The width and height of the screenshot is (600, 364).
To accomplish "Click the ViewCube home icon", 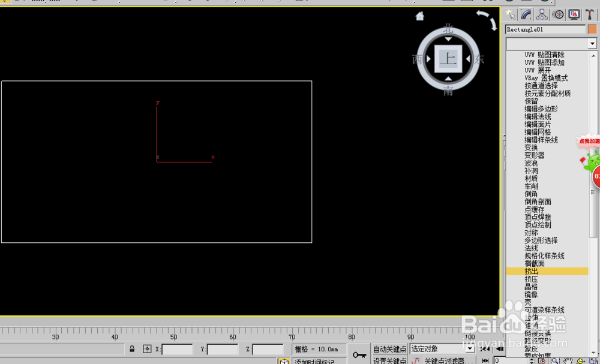I will [420, 16].
